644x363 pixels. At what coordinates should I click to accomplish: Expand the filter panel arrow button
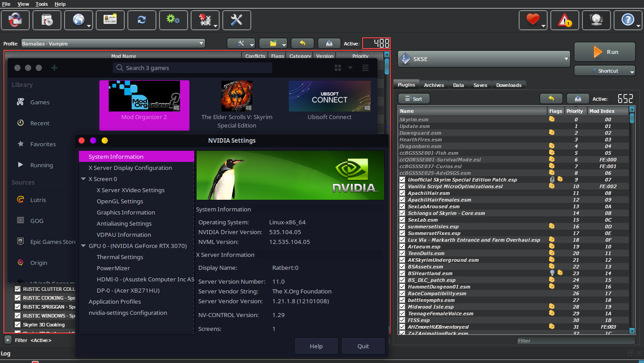pos(8,340)
